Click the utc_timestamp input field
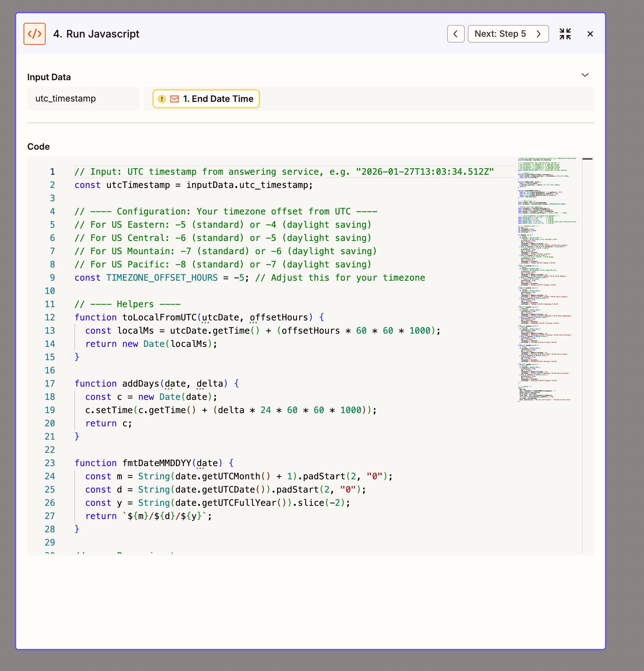 (x=83, y=99)
